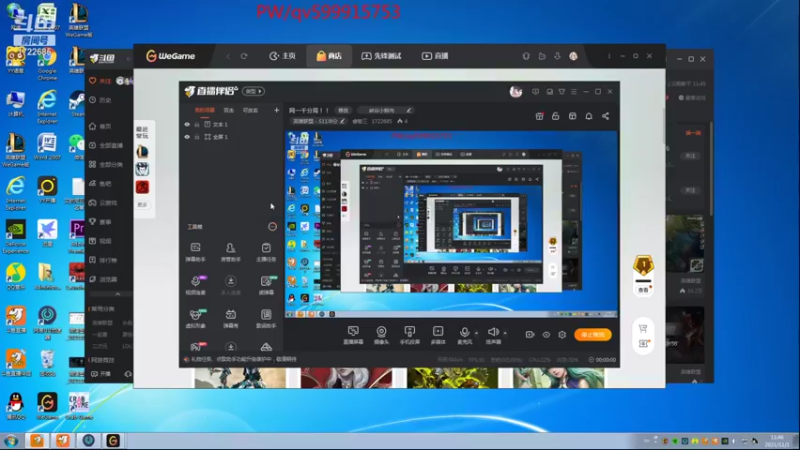
Task: Open the hamburger menu in the stream companion
Action: point(574,92)
